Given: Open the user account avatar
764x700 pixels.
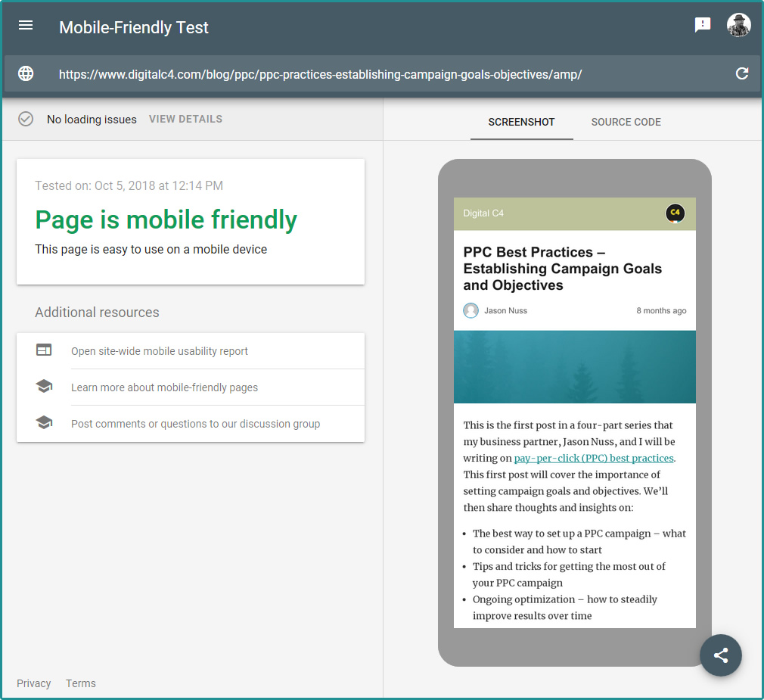Looking at the screenshot, I should point(738,25).
